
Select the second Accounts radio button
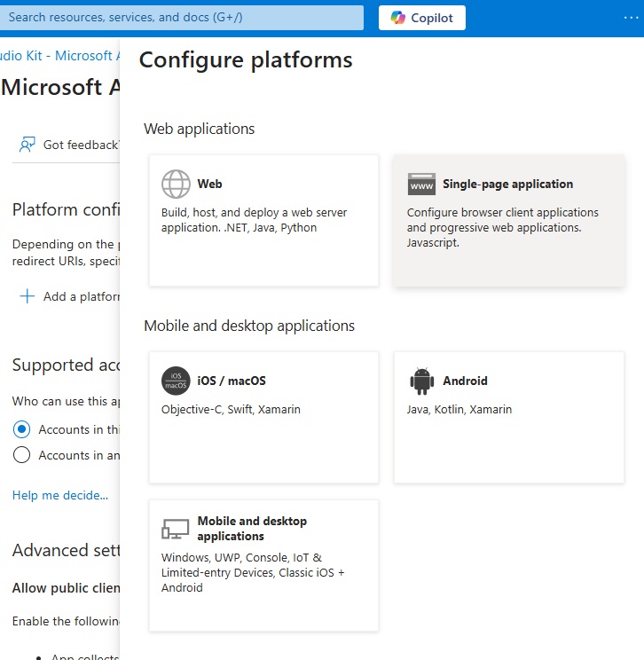[x=22, y=455]
